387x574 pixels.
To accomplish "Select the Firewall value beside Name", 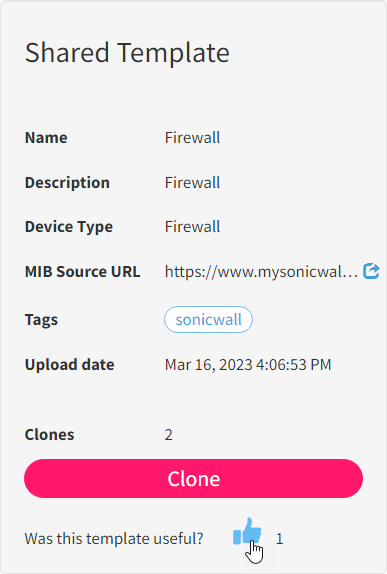I will 192,138.
